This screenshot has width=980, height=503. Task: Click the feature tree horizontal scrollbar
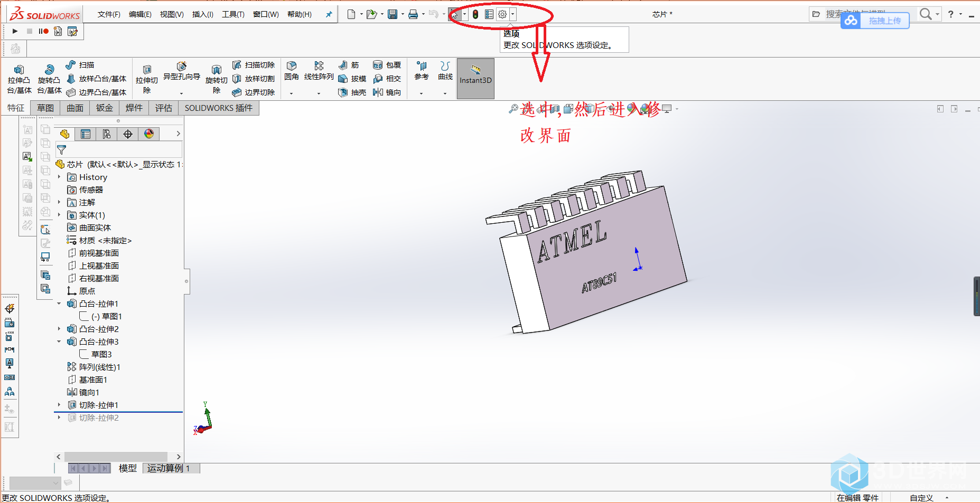[116, 457]
